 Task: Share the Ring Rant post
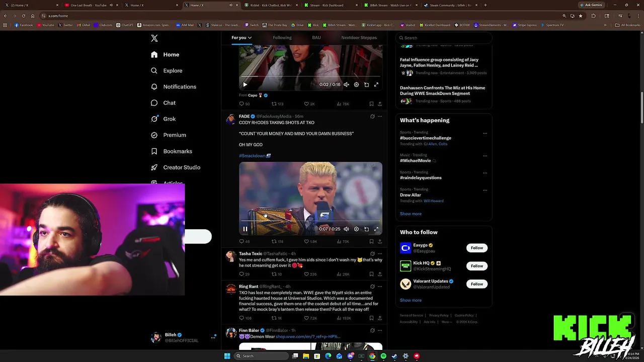(x=380, y=318)
